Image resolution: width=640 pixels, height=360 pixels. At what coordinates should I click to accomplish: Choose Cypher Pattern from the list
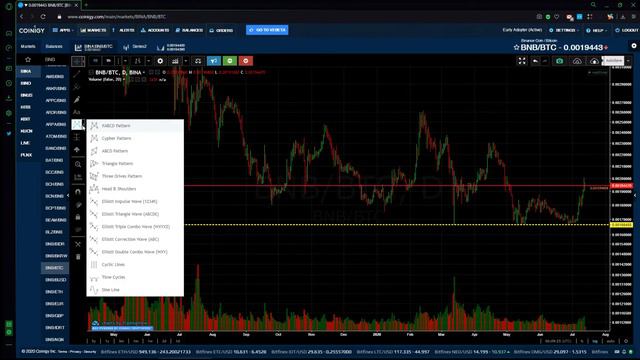(135, 138)
